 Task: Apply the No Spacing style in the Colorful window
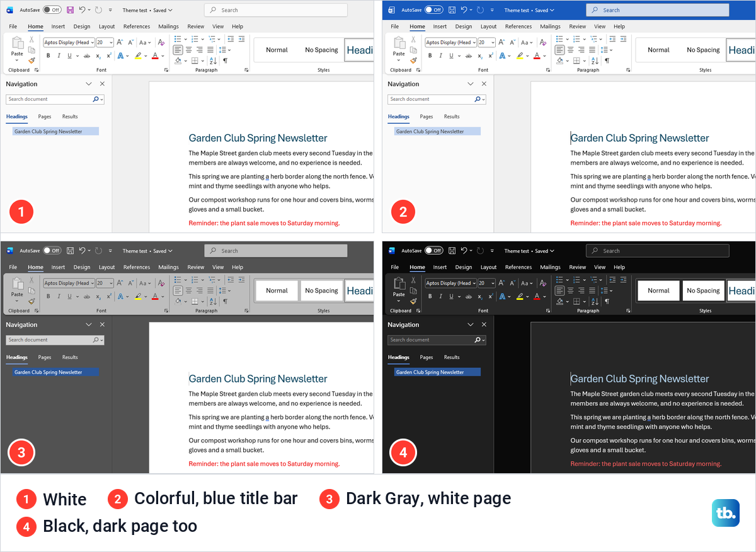click(x=703, y=50)
